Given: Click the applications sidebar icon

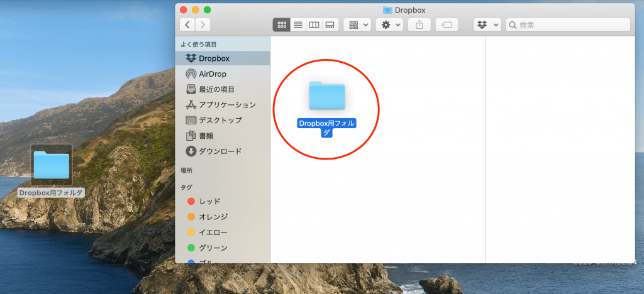Looking at the screenshot, I should pyautogui.click(x=191, y=104).
